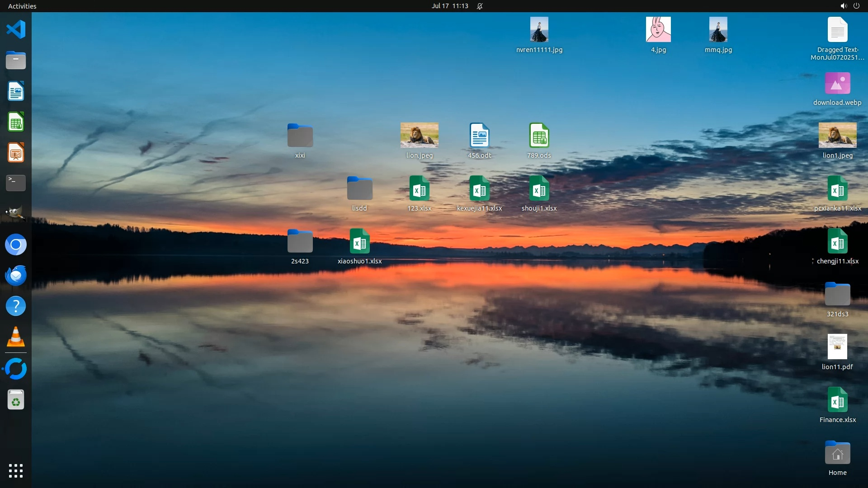Viewport: 868px width, 488px height.
Task: Expand the system menu via power icon
Action: tap(856, 6)
